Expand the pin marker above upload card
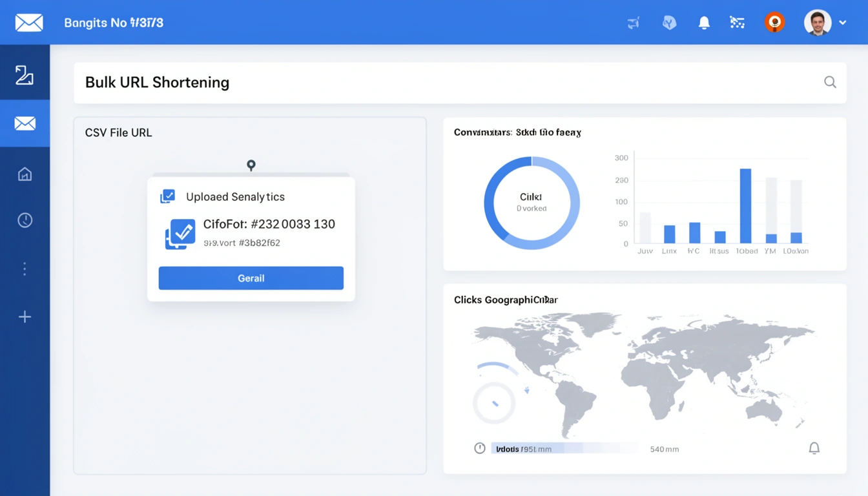The width and height of the screenshot is (868, 496). (x=251, y=165)
